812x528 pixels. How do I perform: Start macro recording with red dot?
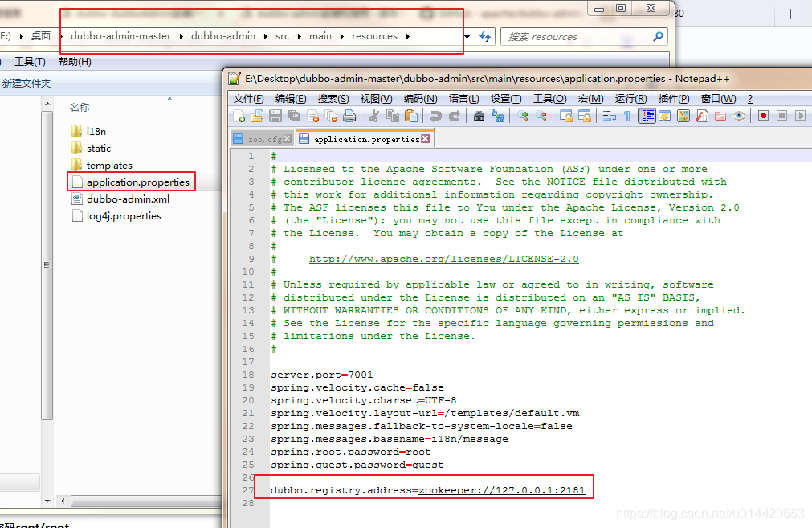(763, 116)
